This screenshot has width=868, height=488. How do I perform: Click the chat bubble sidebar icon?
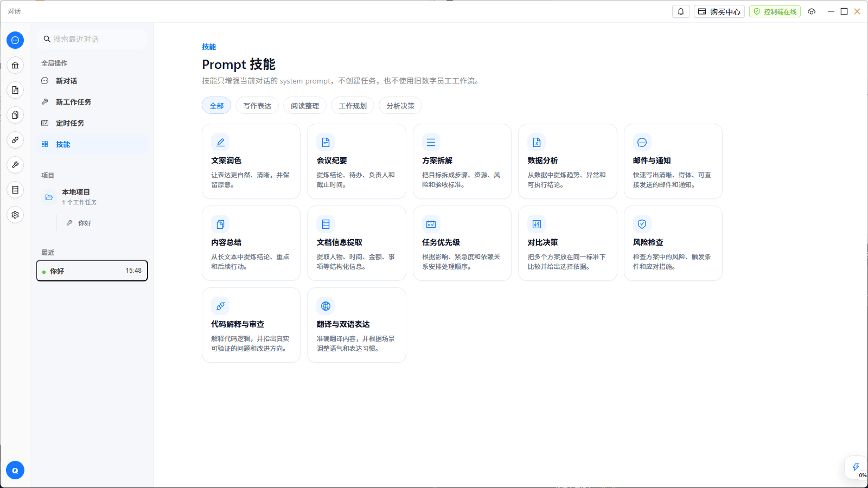pos(15,40)
